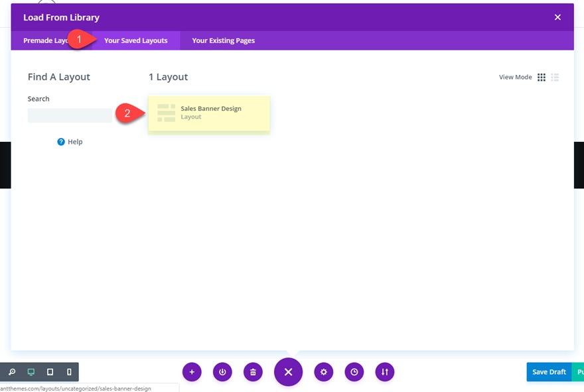Open the Help link
Viewport: 584px width, 392px height.
point(70,142)
